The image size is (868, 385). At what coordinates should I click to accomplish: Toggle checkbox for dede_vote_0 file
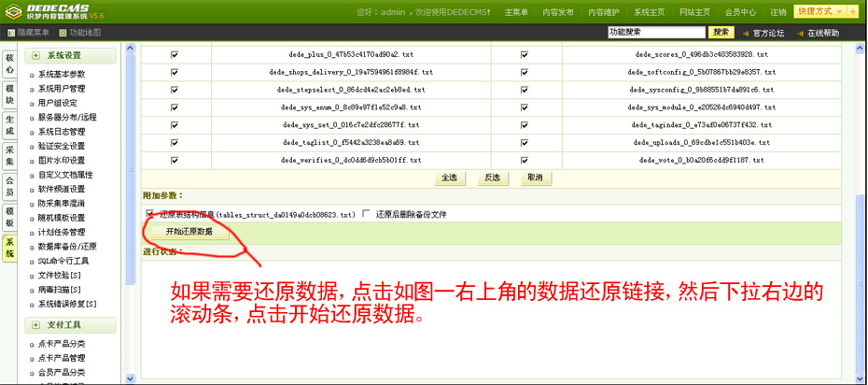524,160
